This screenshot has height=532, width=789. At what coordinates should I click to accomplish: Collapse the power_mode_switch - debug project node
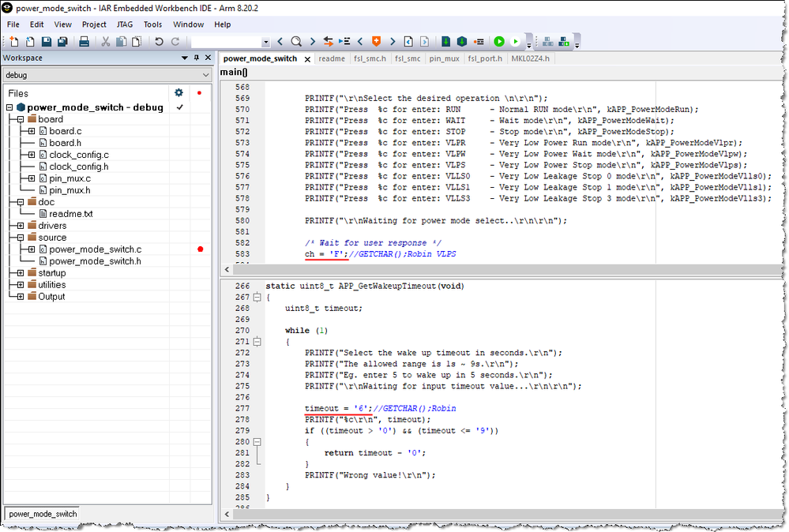[x=9, y=107]
